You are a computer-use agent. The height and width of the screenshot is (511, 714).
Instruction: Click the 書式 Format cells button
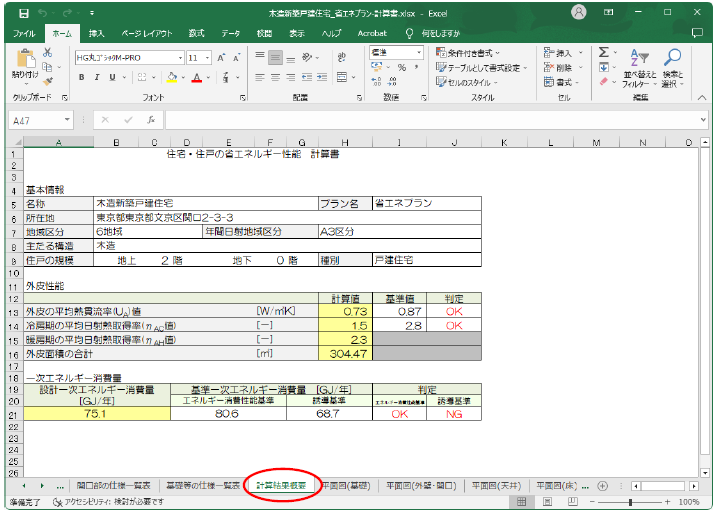[561, 82]
